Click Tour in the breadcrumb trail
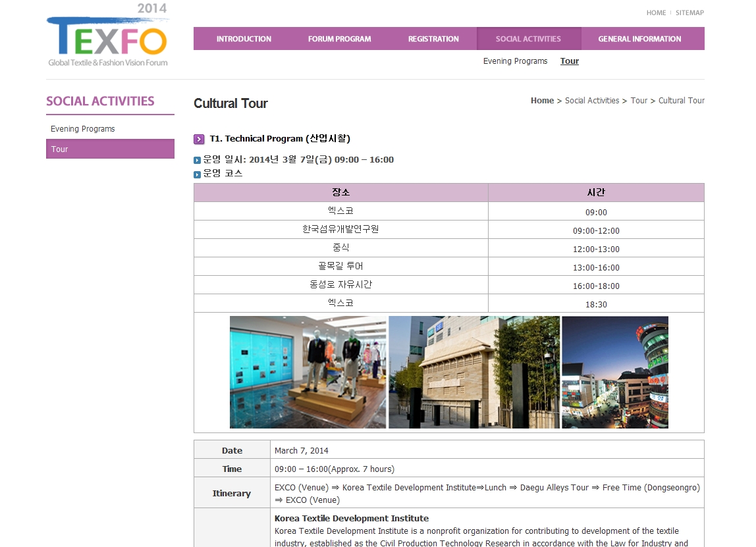 coord(639,101)
